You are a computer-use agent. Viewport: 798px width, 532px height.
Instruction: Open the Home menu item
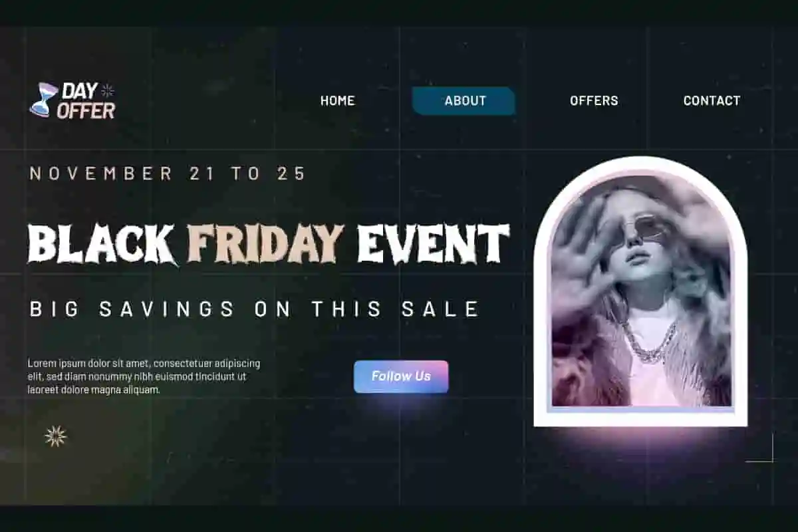coord(338,100)
